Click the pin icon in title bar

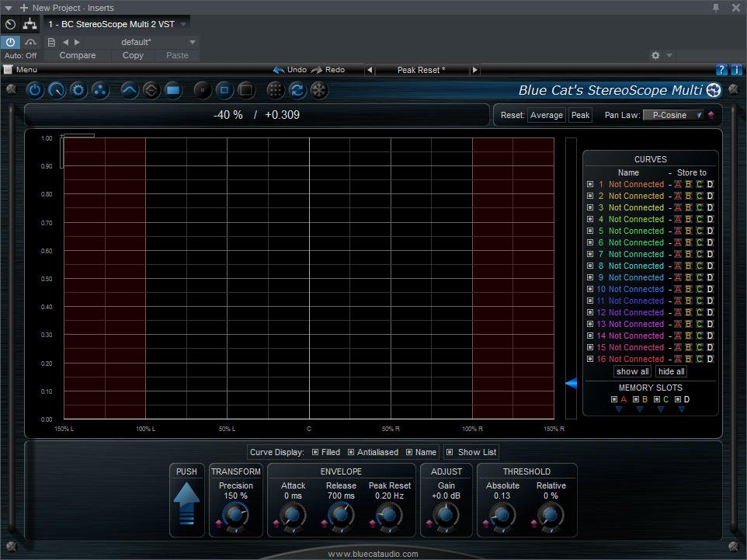tap(716, 7)
